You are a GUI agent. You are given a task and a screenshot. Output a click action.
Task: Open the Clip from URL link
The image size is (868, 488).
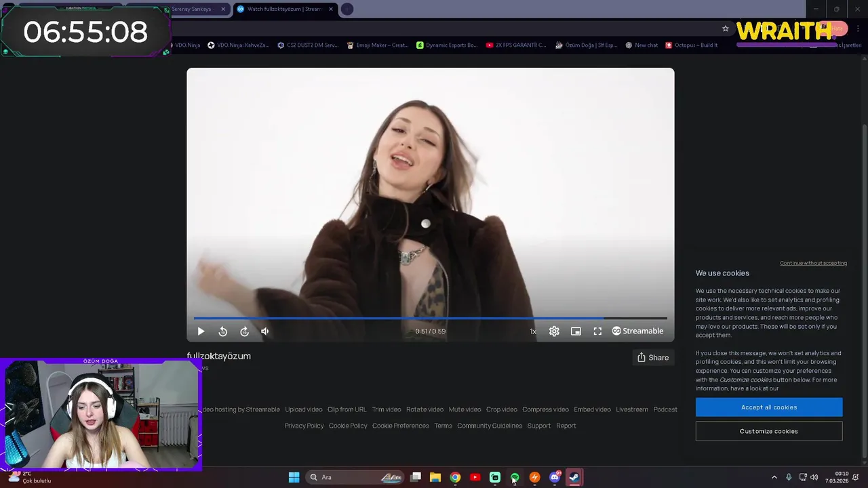click(347, 409)
